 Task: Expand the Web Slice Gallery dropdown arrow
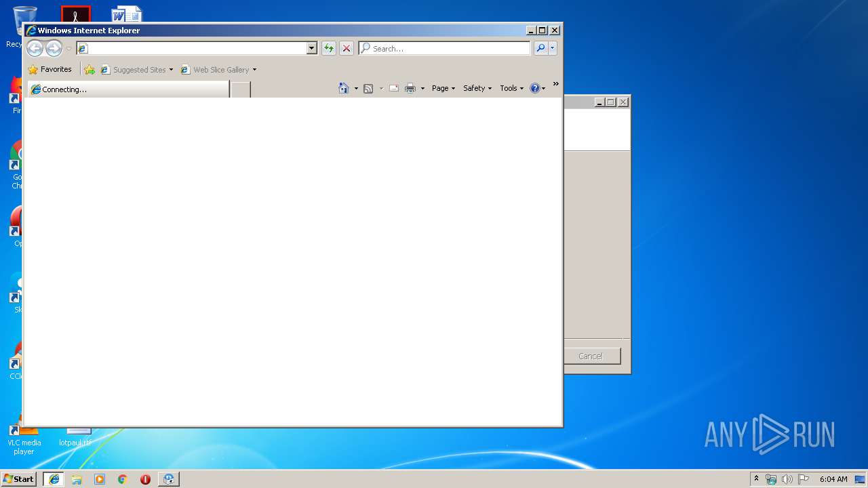click(x=254, y=70)
